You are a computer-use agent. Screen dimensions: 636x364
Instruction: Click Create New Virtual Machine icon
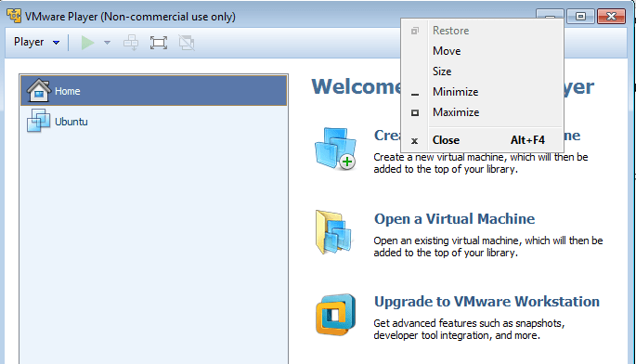point(335,149)
